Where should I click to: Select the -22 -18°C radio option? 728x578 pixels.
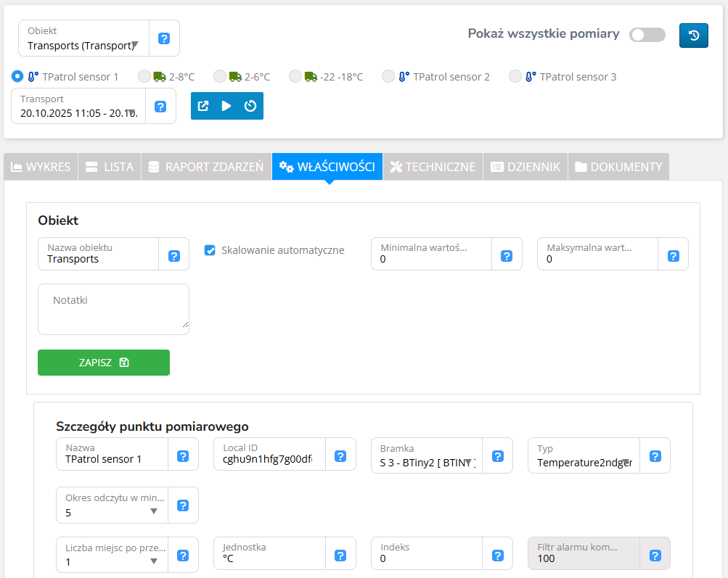(x=295, y=76)
